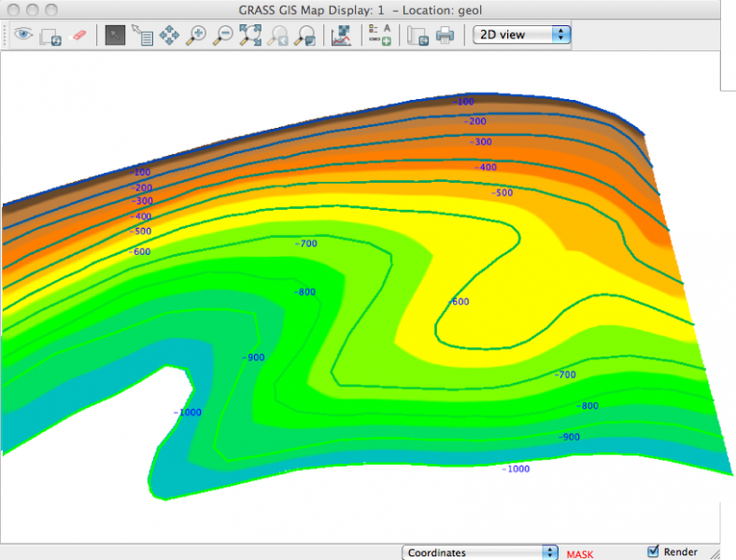The width and height of the screenshot is (736, 560).
Task: Click the red MASK indicator
Action: pos(579,553)
